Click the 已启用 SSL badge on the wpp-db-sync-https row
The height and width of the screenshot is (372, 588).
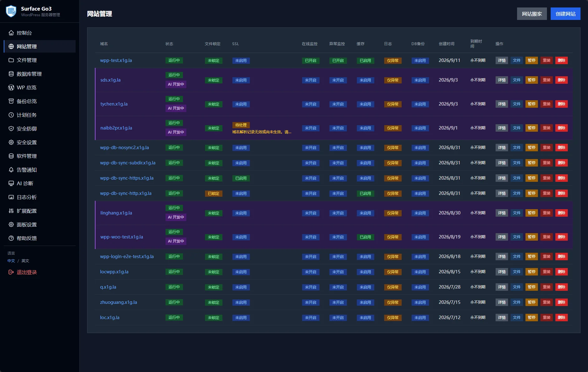241,178
